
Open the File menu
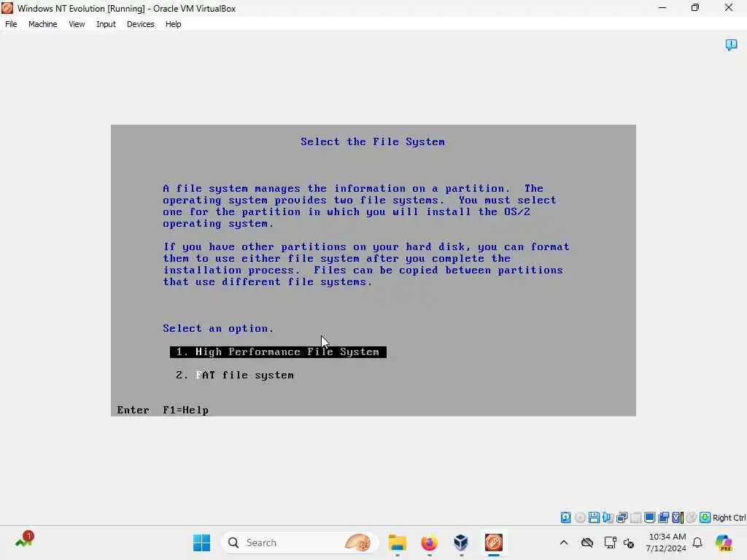click(11, 24)
